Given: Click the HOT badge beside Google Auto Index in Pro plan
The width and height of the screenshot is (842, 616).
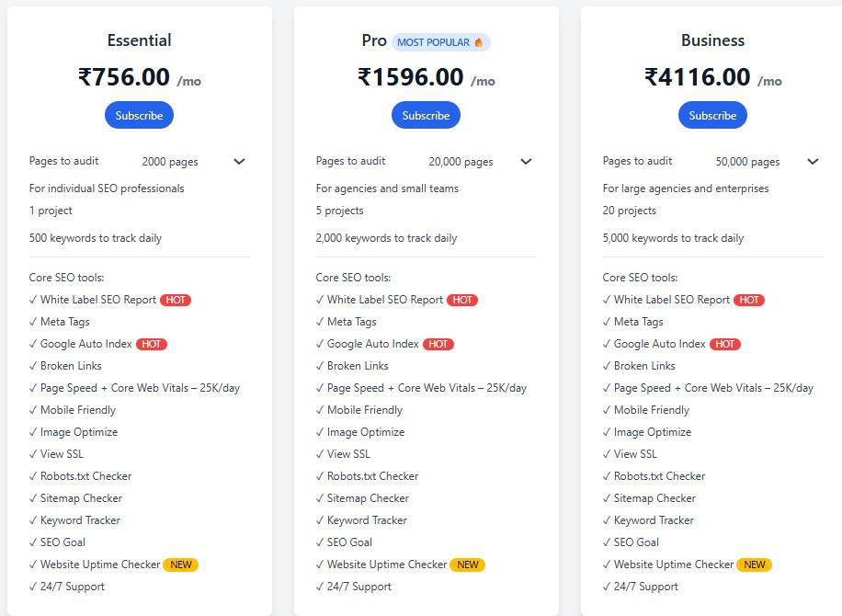Looking at the screenshot, I should (x=439, y=343).
